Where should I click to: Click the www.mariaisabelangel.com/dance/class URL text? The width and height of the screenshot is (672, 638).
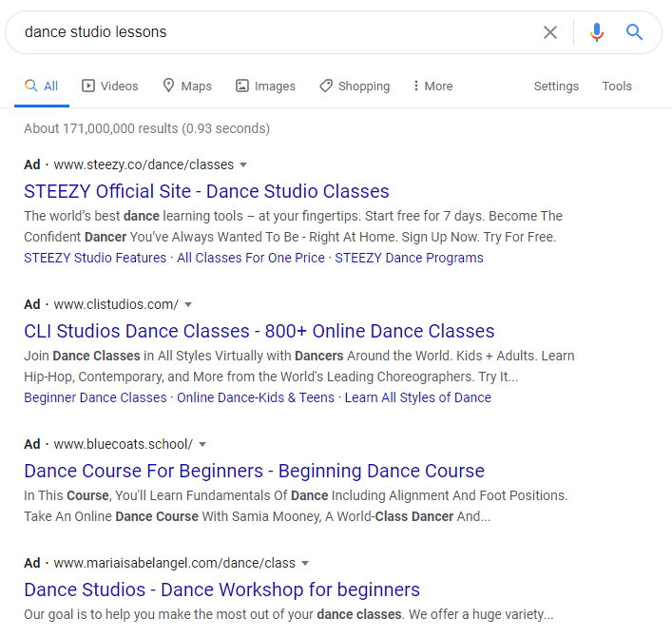(x=175, y=563)
